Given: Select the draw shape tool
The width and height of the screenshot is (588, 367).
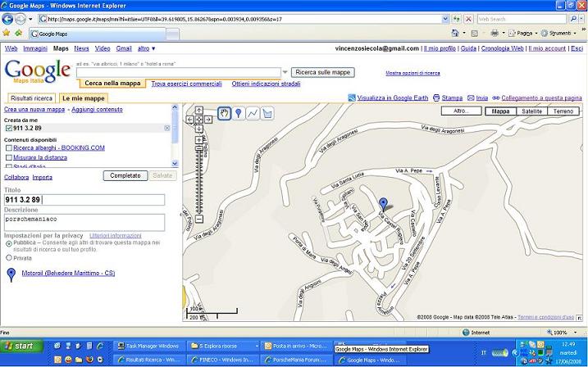Looking at the screenshot, I should click(267, 113).
